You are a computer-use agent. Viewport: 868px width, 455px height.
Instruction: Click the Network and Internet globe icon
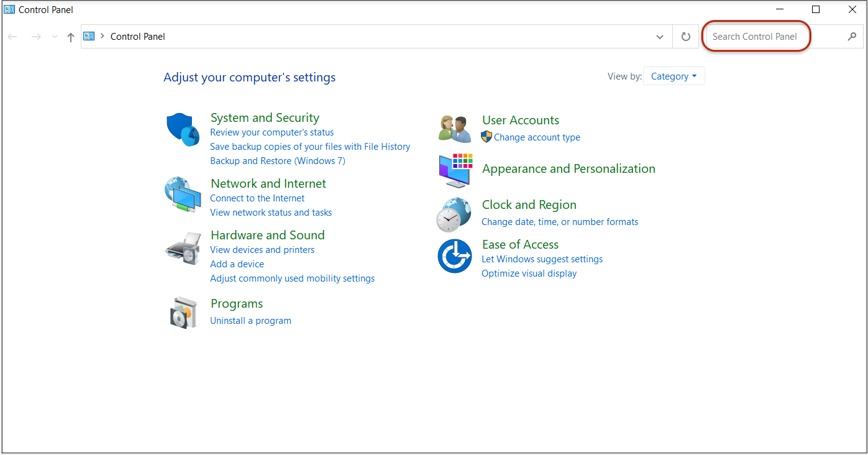tap(182, 196)
